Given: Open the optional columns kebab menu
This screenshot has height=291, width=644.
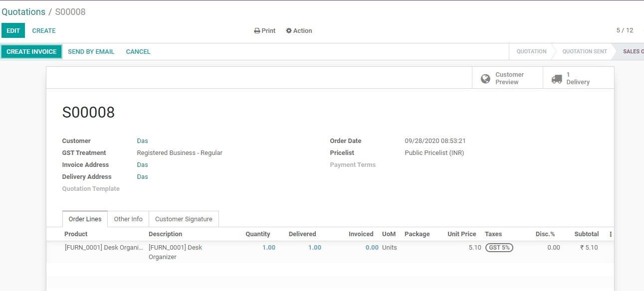Looking at the screenshot, I should tap(610, 234).
